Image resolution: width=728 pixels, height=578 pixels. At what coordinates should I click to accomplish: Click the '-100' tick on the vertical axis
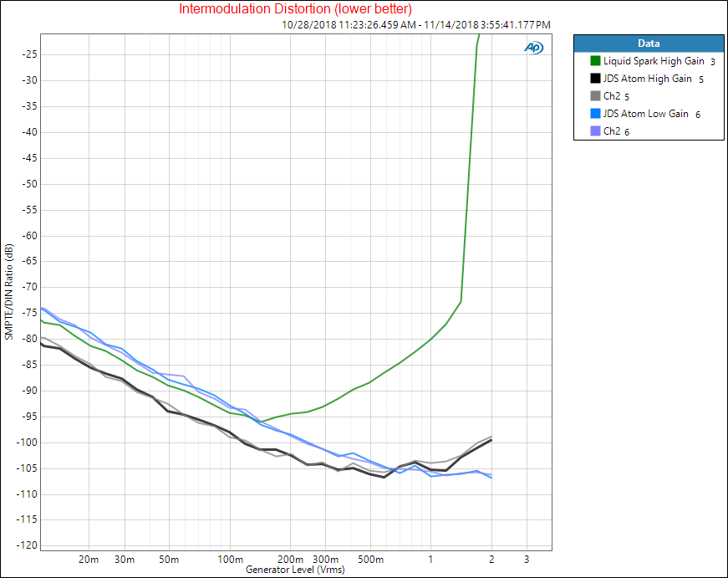point(27,442)
